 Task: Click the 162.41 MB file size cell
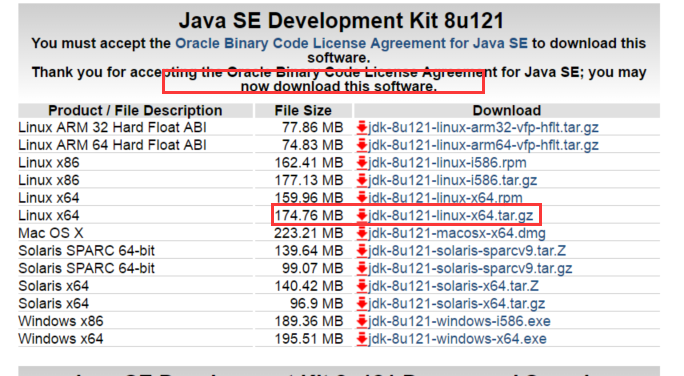coord(308,163)
